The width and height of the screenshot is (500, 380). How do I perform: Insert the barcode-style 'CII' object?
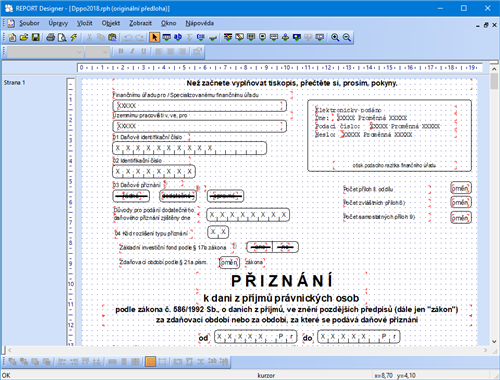(201, 37)
